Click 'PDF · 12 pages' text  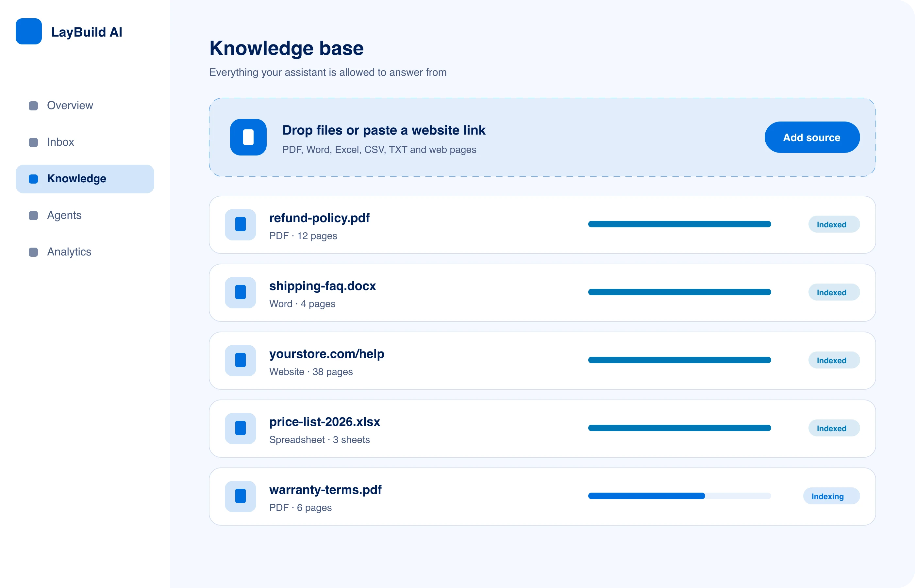303,236
